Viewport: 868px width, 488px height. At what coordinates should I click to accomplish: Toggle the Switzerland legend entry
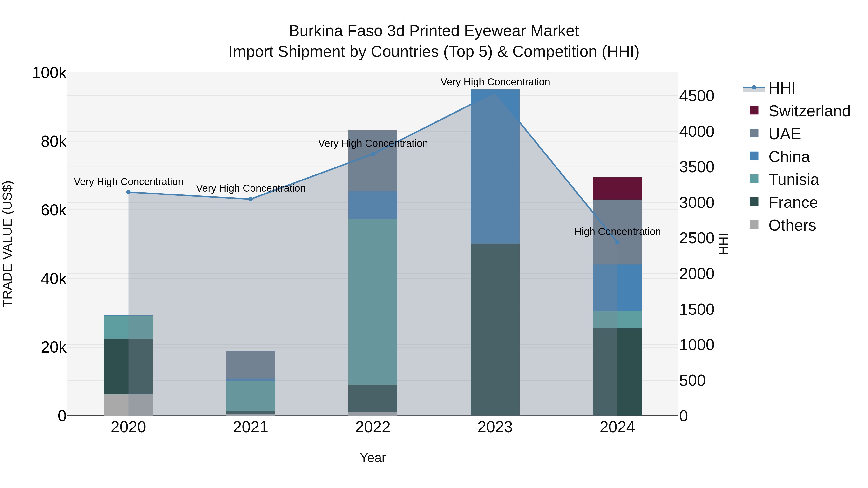click(800, 111)
